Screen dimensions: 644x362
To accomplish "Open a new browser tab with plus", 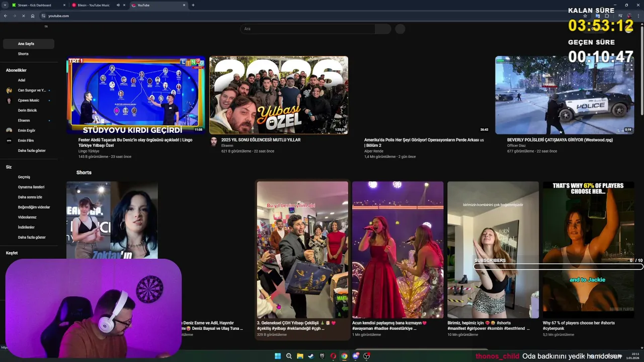I will pos(193,5).
